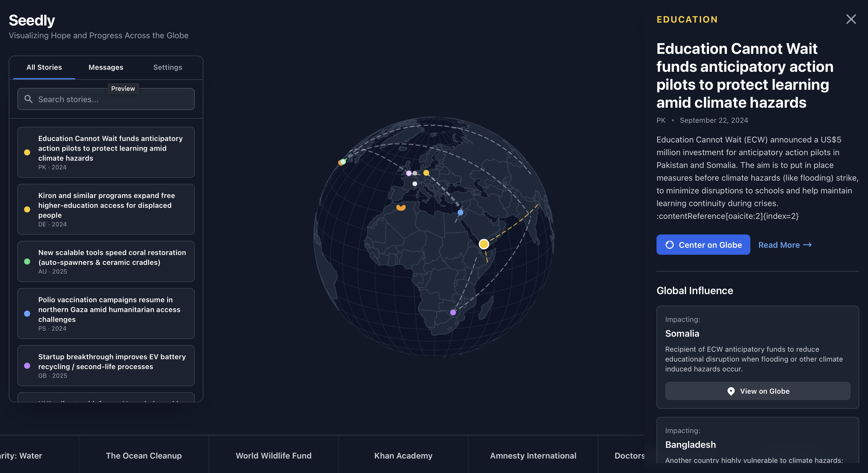Close the Education story detail panel
This screenshot has height=473, width=868.
click(x=851, y=19)
